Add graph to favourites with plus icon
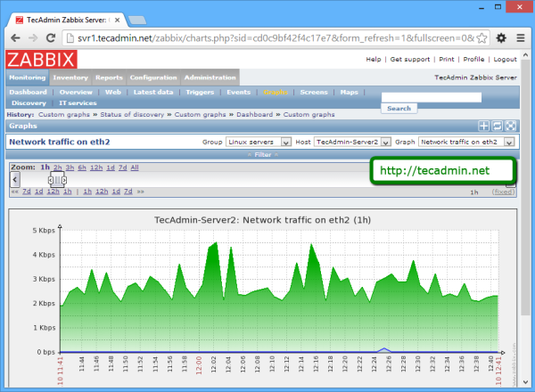 483,127
